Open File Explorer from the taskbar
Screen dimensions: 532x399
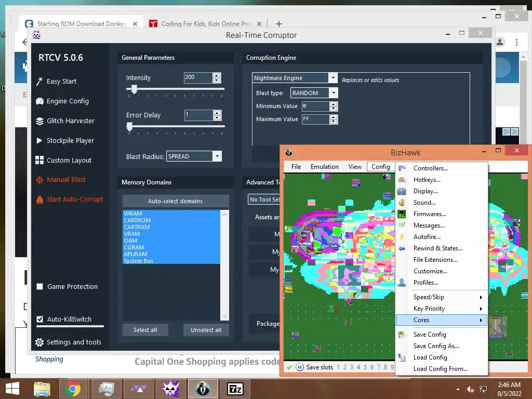click(42, 389)
